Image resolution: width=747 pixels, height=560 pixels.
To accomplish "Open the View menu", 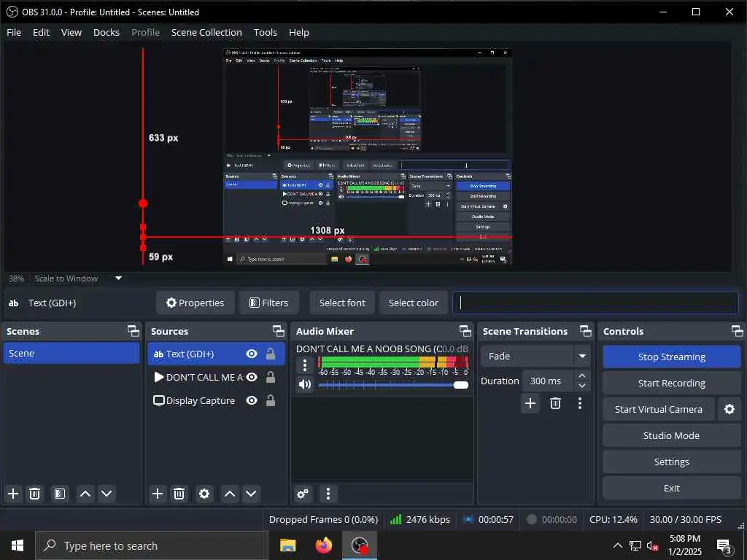I will (x=71, y=32).
